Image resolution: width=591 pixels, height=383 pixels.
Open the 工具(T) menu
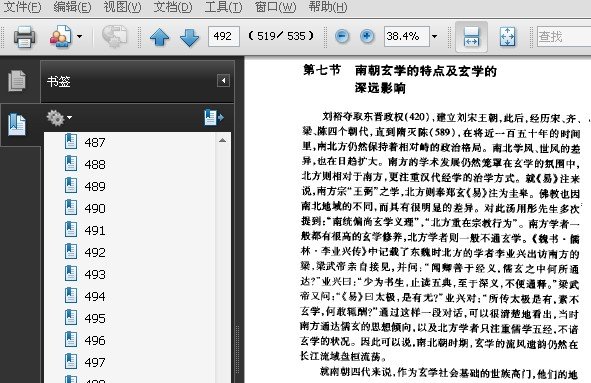[x=223, y=7]
